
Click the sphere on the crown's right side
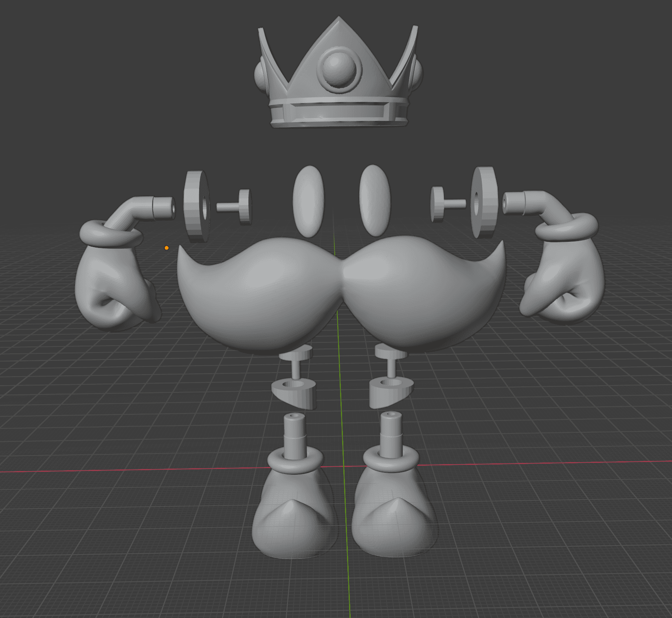[416, 74]
